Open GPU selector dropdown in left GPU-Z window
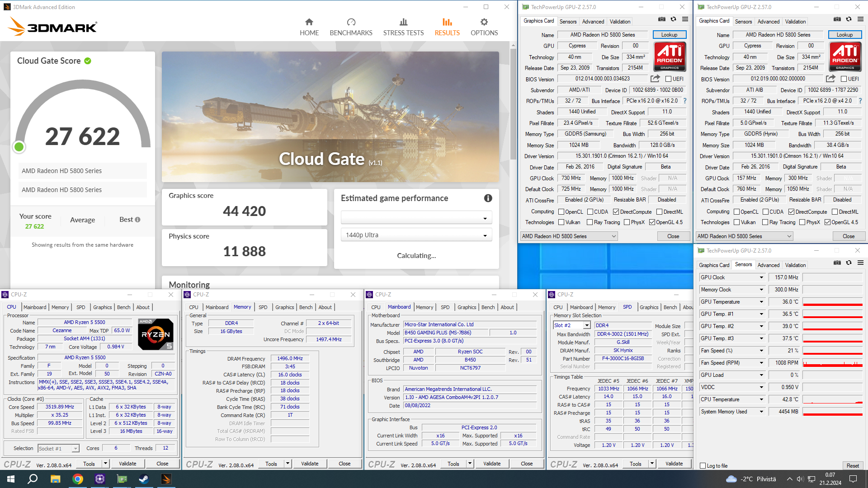868x488 pixels. coord(569,236)
